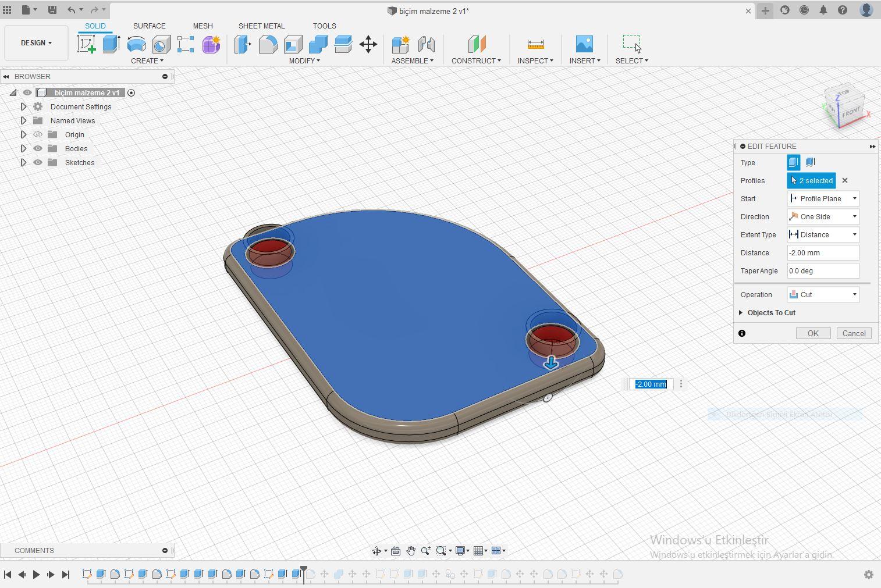Toggle visibility of the Sketches folder
Image resolution: width=881 pixels, height=588 pixels.
point(38,163)
